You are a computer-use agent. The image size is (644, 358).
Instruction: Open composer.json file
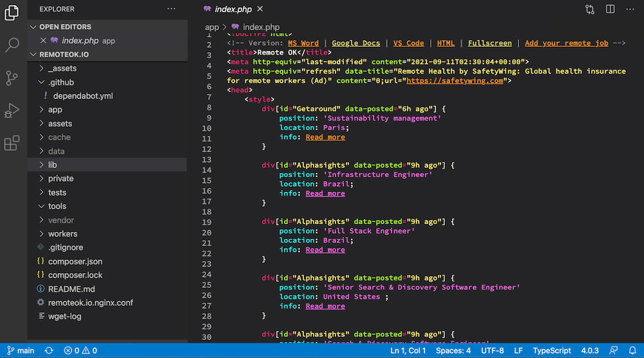tap(75, 261)
